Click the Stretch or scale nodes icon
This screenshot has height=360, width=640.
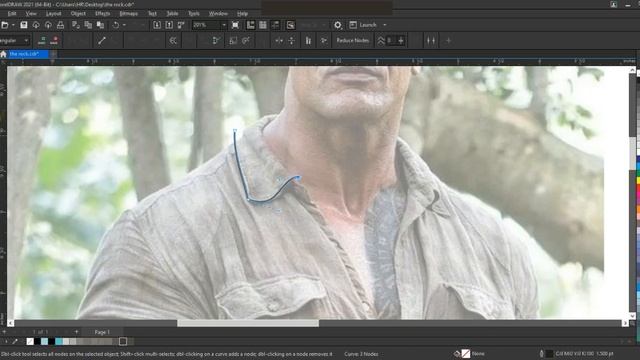(233, 40)
